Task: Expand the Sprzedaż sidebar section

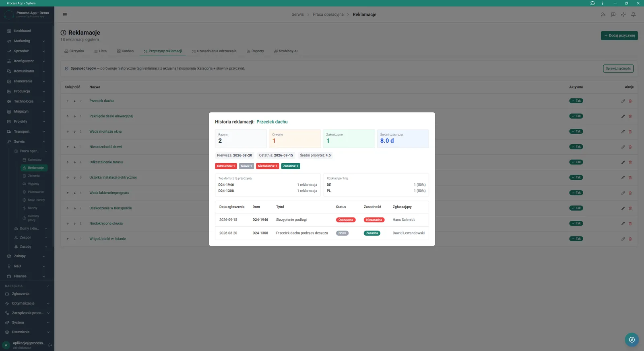Action: click(x=27, y=51)
